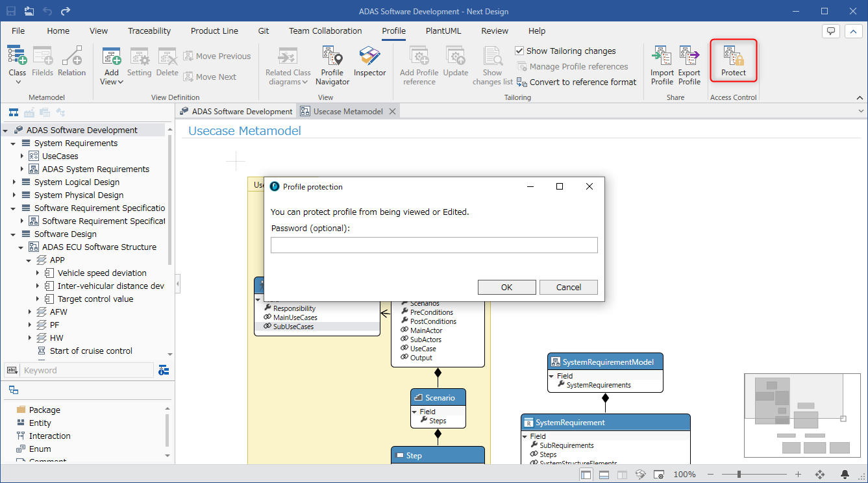Click the Save All icon in title bar
The image size is (868, 483).
30,11
